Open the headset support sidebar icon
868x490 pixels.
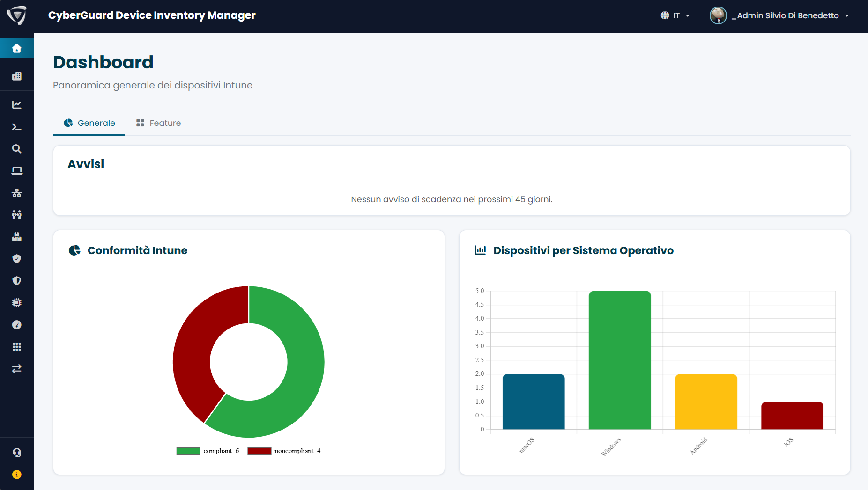pos(17,453)
